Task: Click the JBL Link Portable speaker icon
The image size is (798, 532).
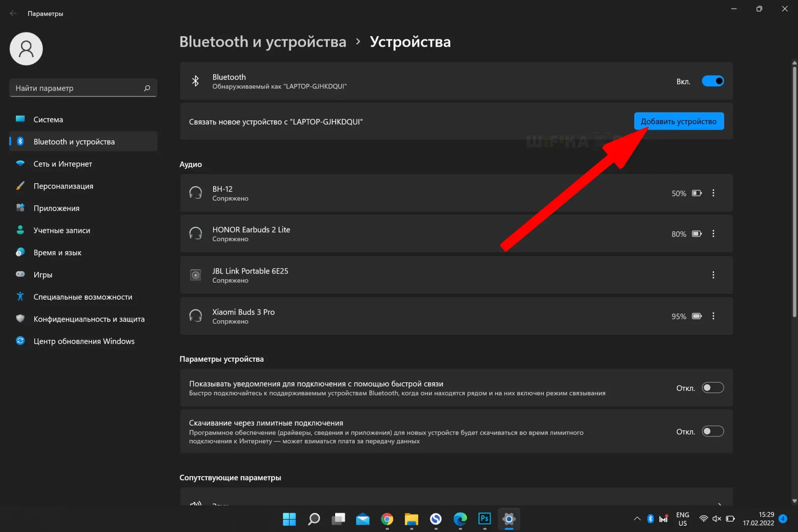Action: point(195,275)
